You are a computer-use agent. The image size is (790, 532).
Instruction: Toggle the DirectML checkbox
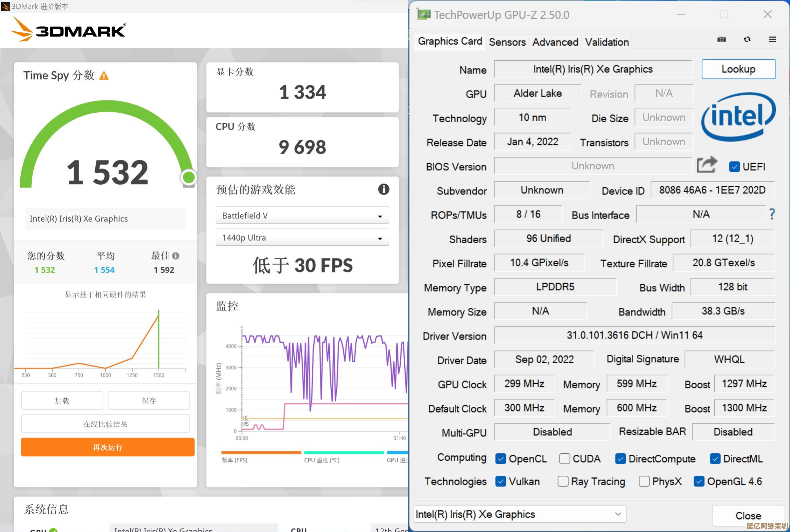click(x=715, y=459)
